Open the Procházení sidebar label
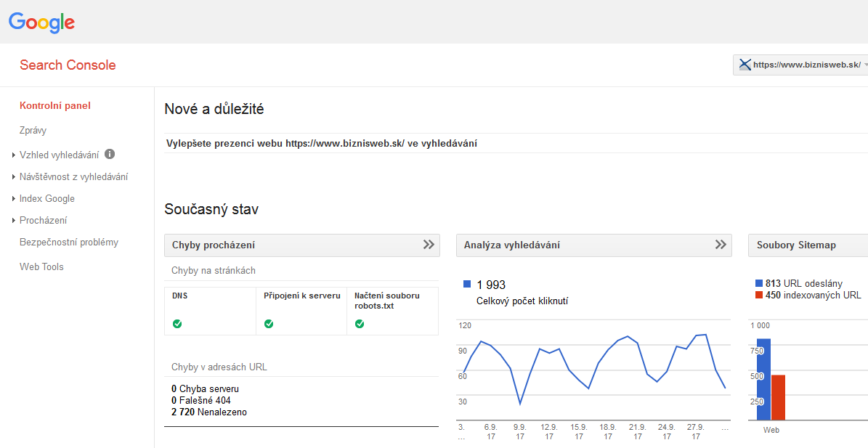Screen dimensions: 868x448 (x=43, y=220)
